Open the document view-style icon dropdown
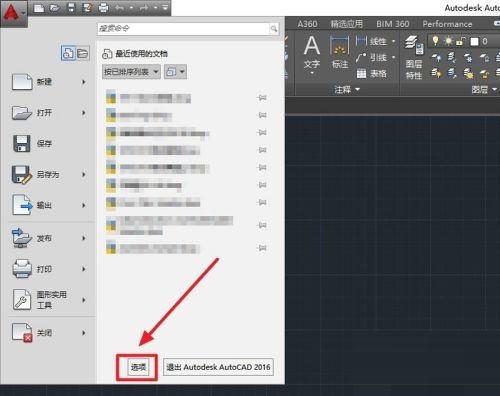The width and height of the screenshot is (500, 396). click(x=175, y=72)
